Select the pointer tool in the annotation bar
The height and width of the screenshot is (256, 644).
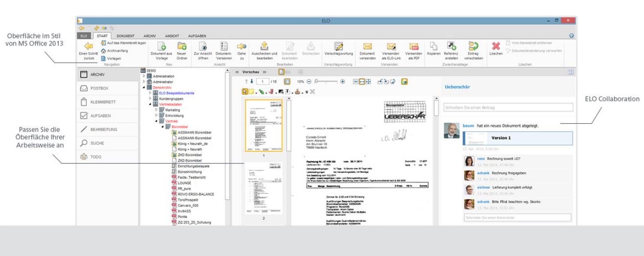[x=245, y=91]
